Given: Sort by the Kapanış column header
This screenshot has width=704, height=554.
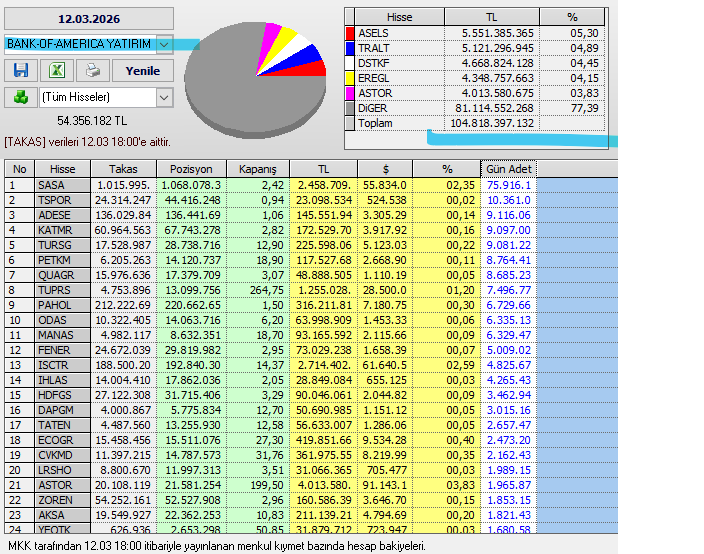Looking at the screenshot, I should click(x=258, y=169).
